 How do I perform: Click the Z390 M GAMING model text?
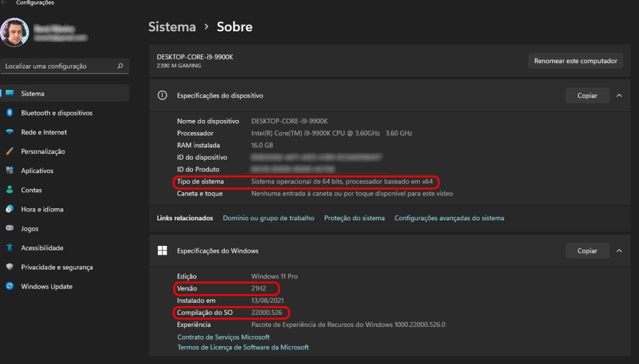click(178, 66)
